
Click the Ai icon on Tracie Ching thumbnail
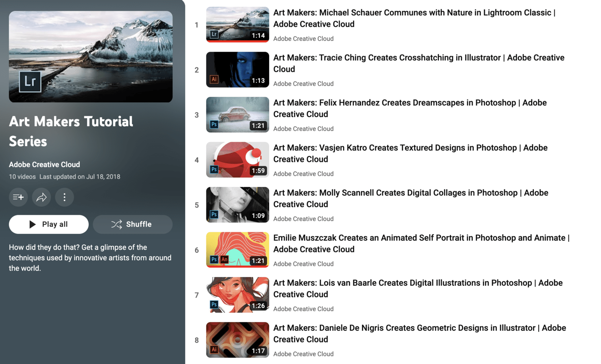(x=214, y=79)
